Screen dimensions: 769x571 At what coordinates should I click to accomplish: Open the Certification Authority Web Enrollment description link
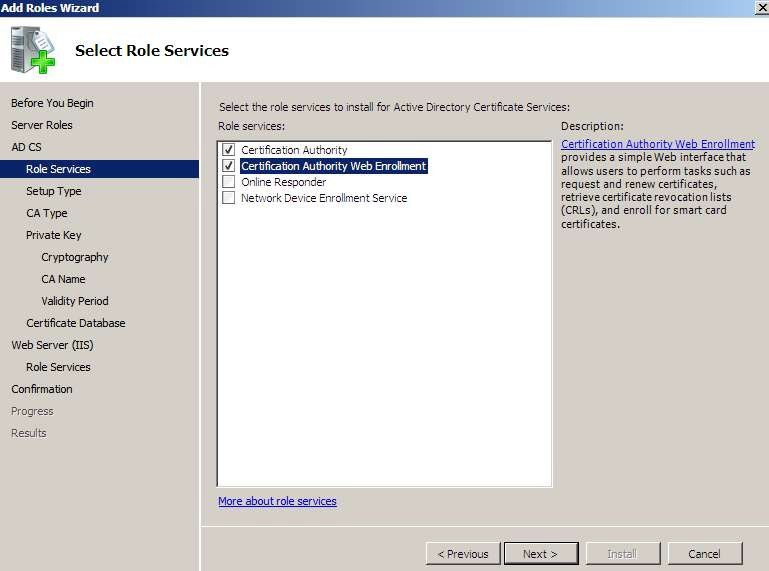pyautogui.click(x=658, y=144)
